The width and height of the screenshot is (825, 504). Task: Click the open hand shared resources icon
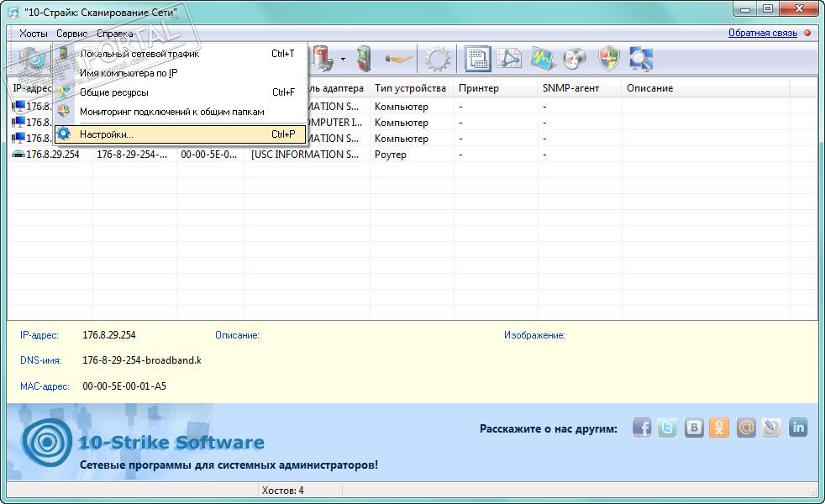(397, 59)
